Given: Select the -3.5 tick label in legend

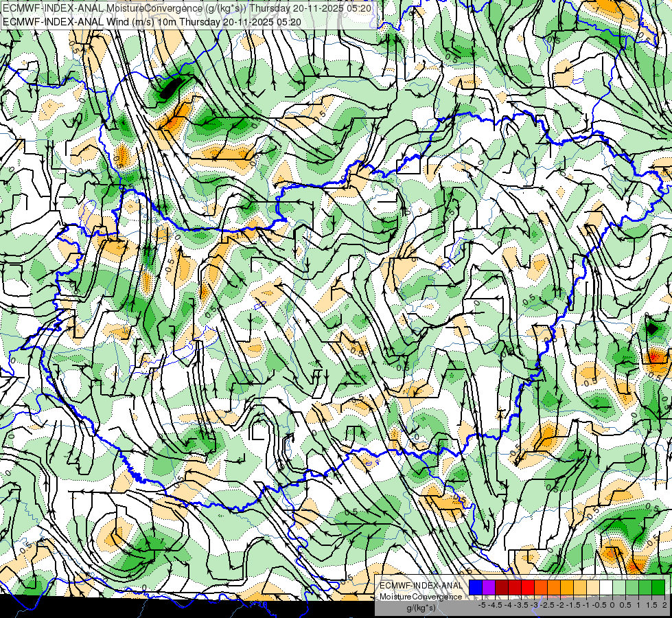Looking at the screenshot, I should (521, 605).
